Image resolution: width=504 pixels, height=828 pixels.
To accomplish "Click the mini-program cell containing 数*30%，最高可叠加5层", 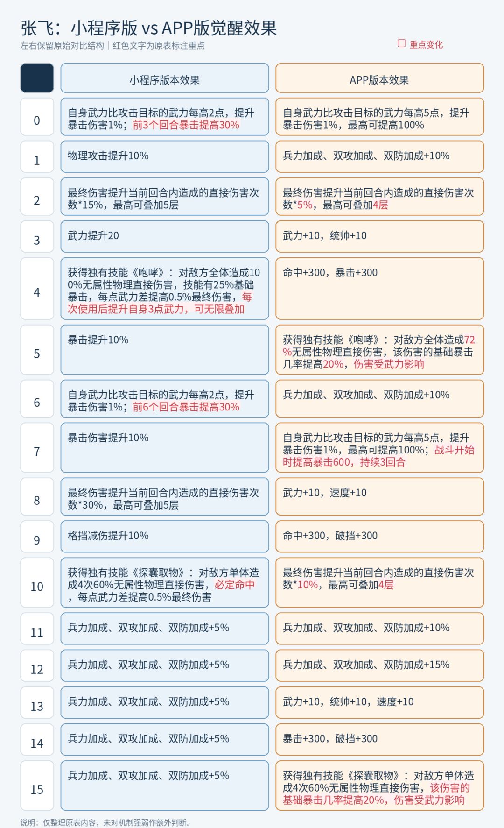I will (165, 496).
